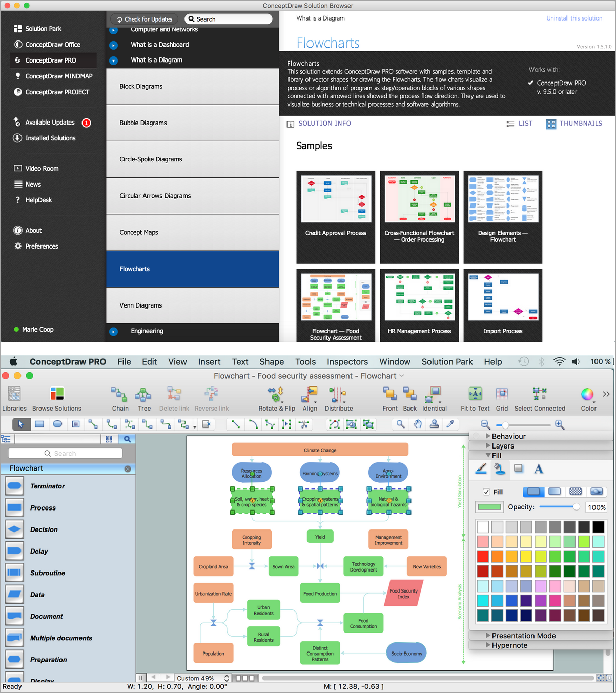This screenshot has width=616, height=693.
Task: Open the Solution Park menu
Action: click(x=447, y=362)
